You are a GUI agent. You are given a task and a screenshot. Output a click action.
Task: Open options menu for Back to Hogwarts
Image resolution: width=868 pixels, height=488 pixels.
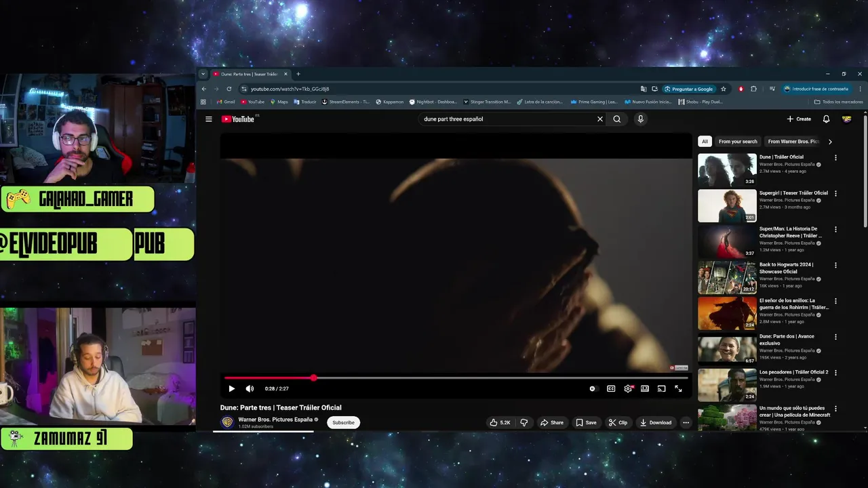click(x=835, y=265)
